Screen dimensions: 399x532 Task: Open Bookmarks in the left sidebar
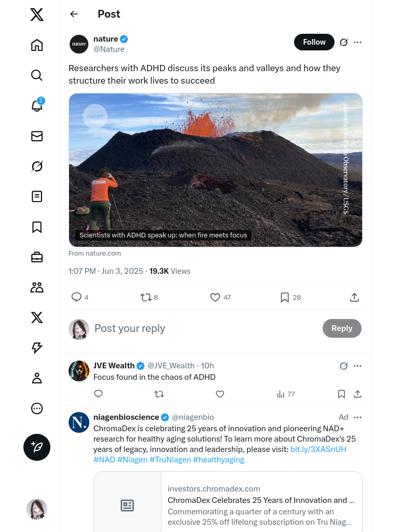tap(37, 227)
